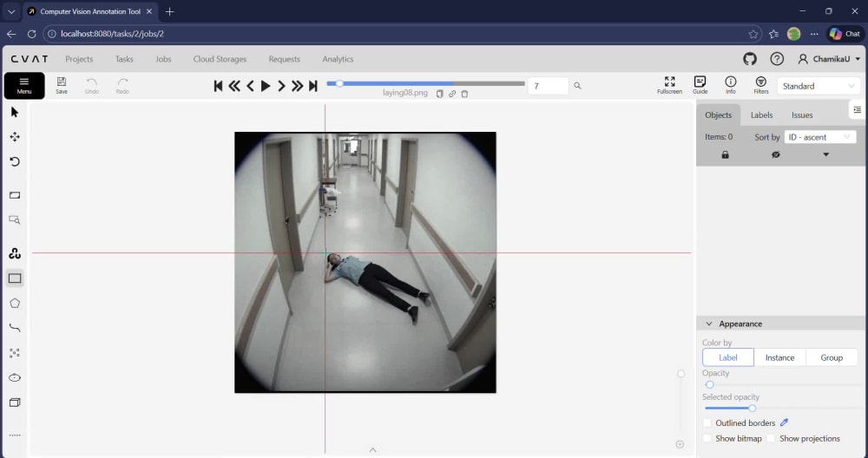This screenshot has height=458, width=868.
Task: Hide all objects with the eye icon
Action: coord(775,155)
